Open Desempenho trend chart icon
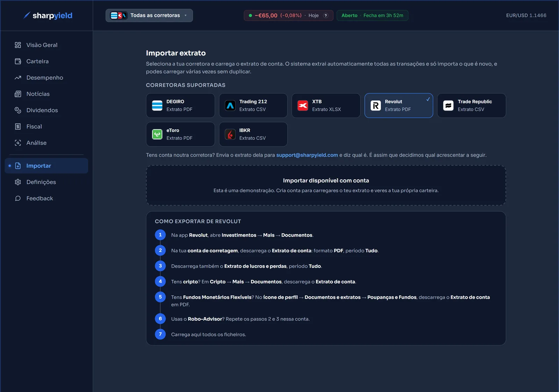 click(18, 78)
